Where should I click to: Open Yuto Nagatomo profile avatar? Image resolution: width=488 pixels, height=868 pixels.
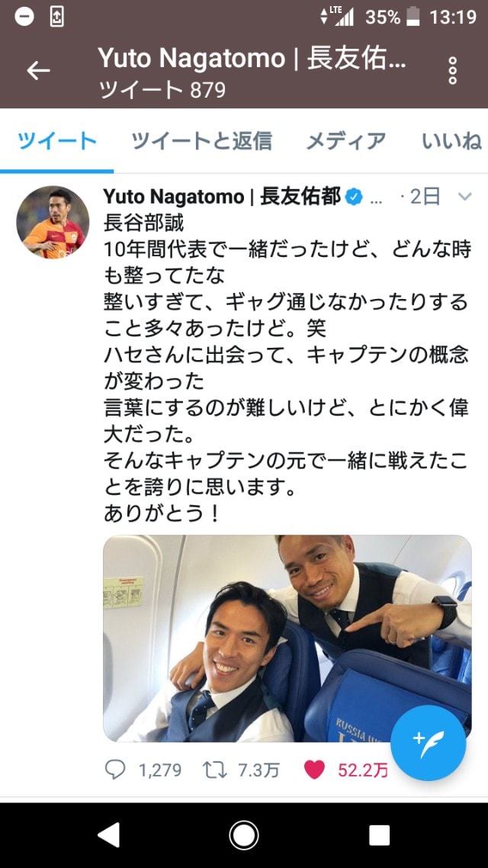click(53, 223)
